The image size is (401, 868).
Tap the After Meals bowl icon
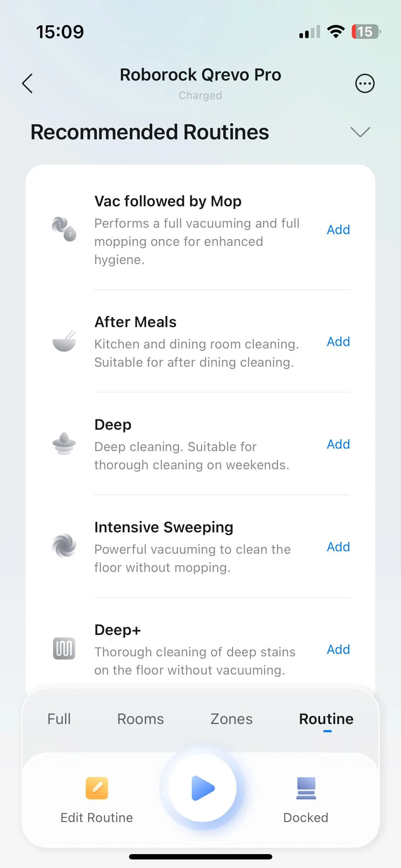[x=64, y=341]
